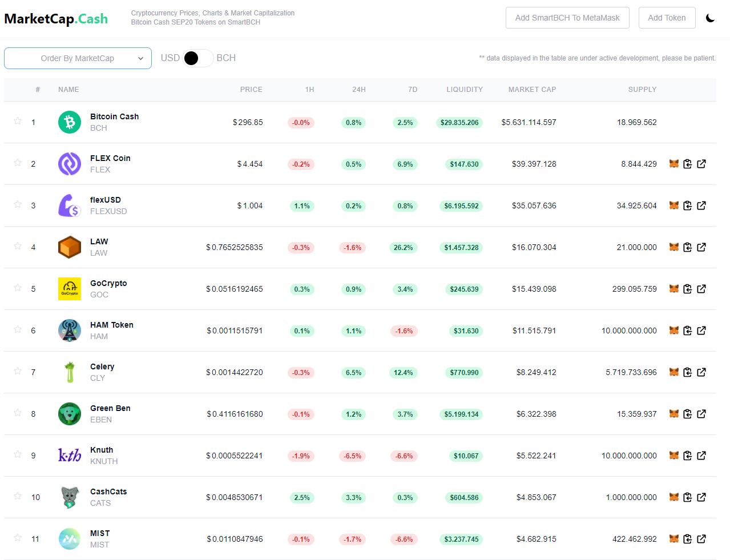Click NAME column header
The height and width of the screenshot is (560, 730).
pos(68,90)
